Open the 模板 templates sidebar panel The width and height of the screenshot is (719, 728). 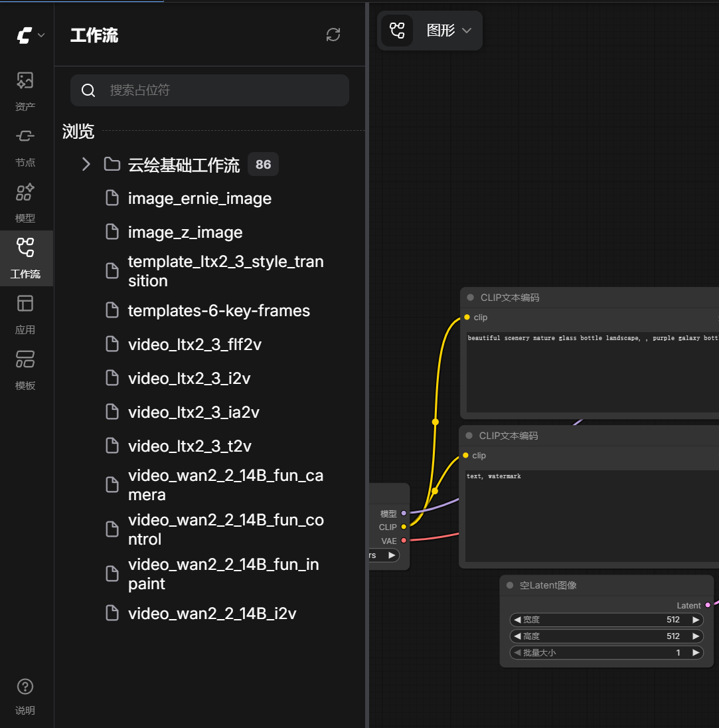tap(25, 371)
